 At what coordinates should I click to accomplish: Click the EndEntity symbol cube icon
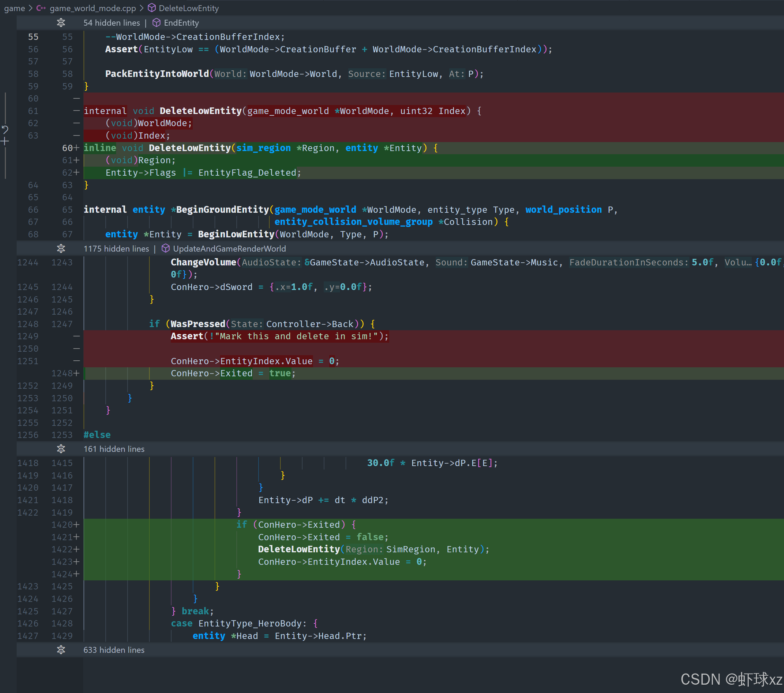click(157, 23)
